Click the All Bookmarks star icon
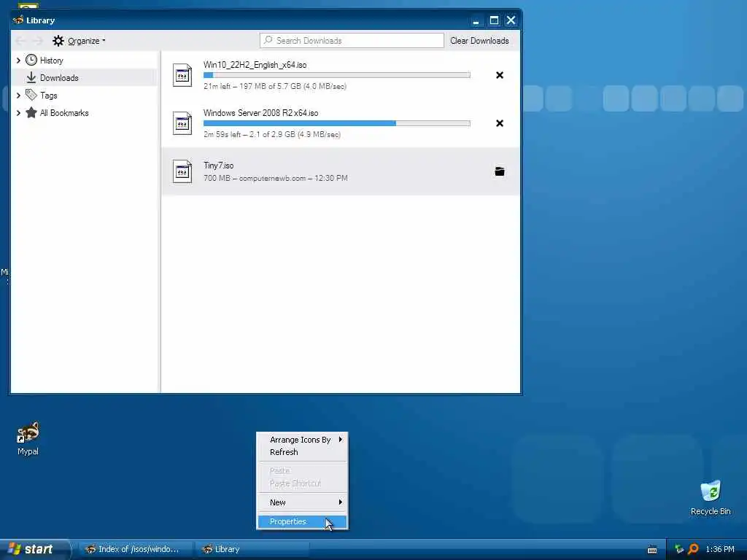Screen dimensions: 747x560 pyautogui.click(x=31, y=112)
